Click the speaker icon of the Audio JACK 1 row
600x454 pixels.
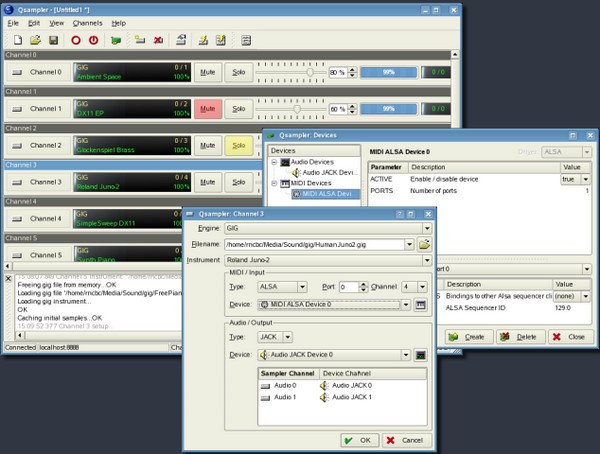click(324, 397)
